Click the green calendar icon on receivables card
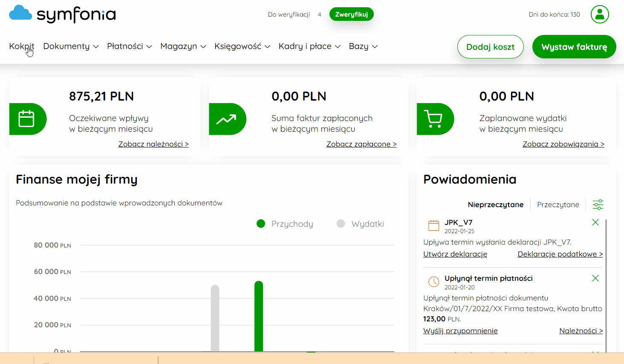The width and height of the screenshot is (624, 364). click(x=28, y=119)
